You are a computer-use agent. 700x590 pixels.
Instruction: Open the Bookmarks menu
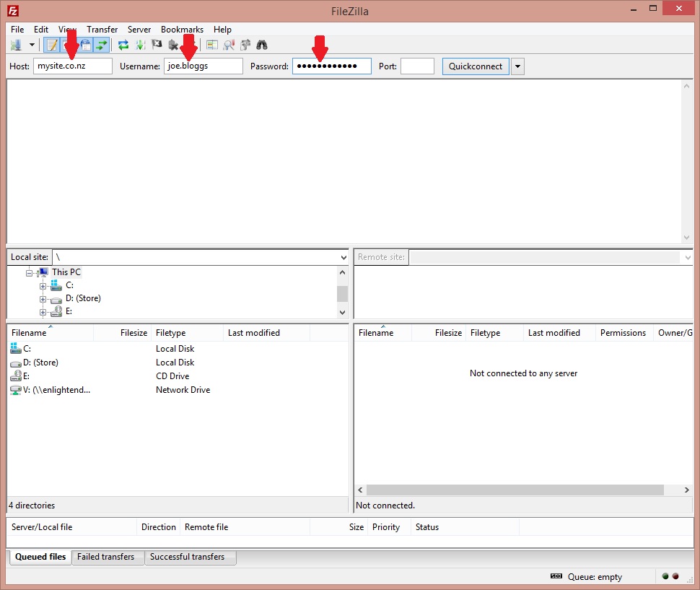tap(182, 30)
